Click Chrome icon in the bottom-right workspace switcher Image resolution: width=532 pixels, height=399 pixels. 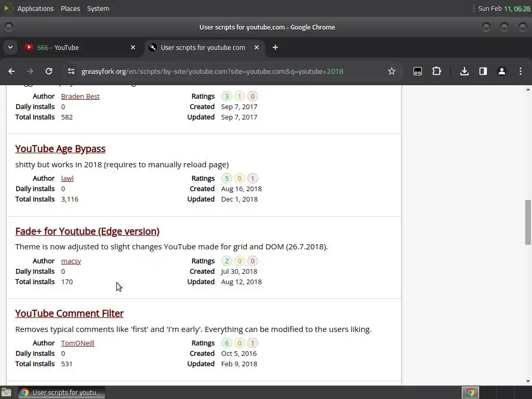click(470, 393)
